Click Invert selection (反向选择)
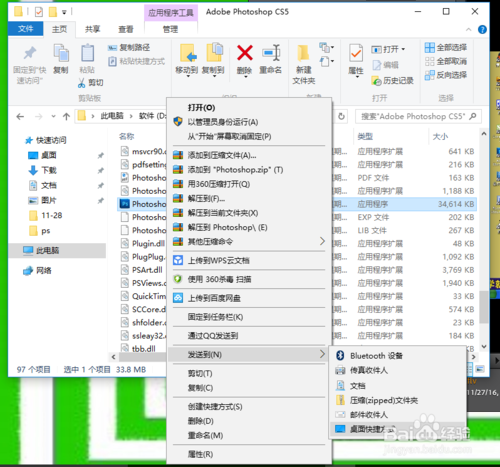Screen dimensions: 500x467 (446, 75)
